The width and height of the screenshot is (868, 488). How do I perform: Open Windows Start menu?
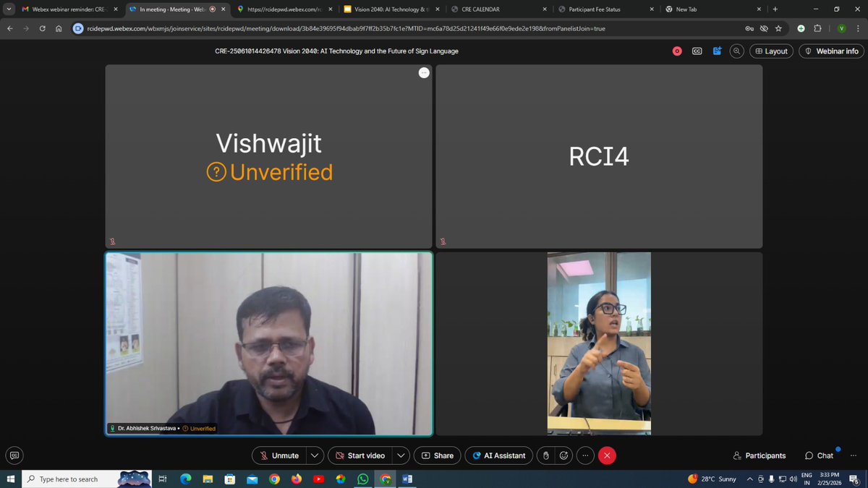(x=10, y=479)
